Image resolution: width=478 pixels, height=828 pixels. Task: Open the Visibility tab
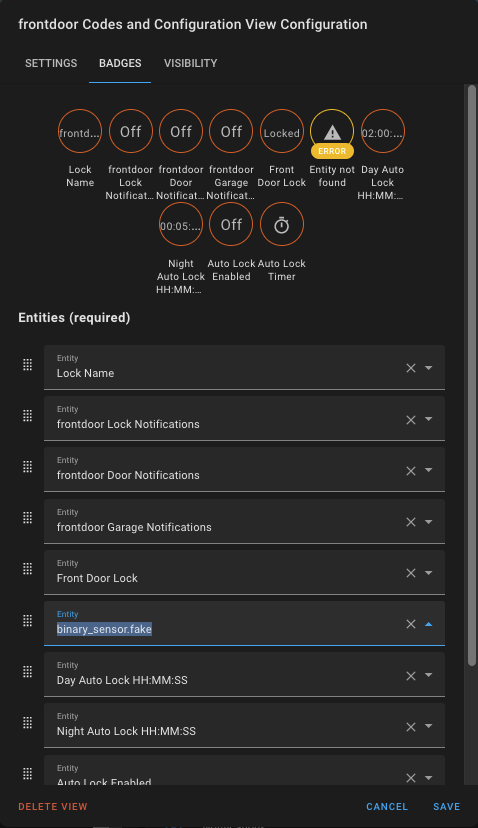click(x=191, y=63)
